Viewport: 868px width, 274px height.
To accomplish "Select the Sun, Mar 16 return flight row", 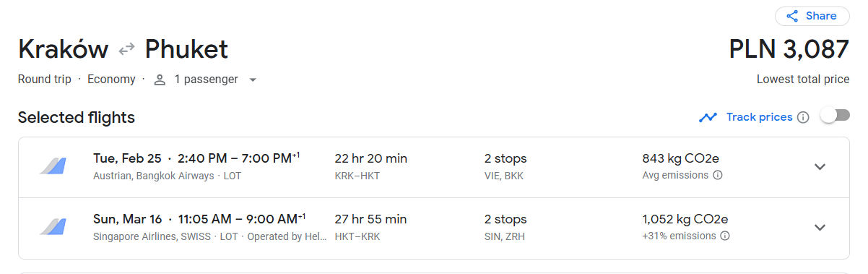I will point(433,228).
